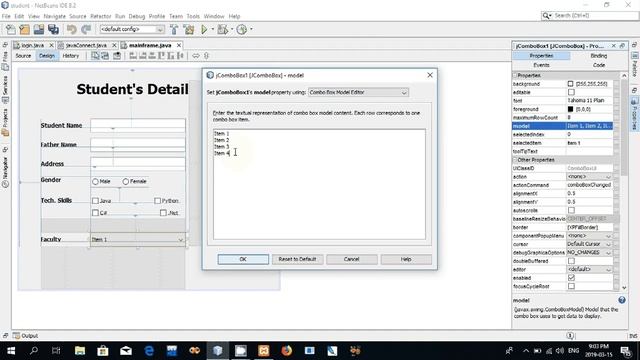Viewport: 640px width, 360px height.
Task: Click the Preview Design icon
Action: coord(117,56)
